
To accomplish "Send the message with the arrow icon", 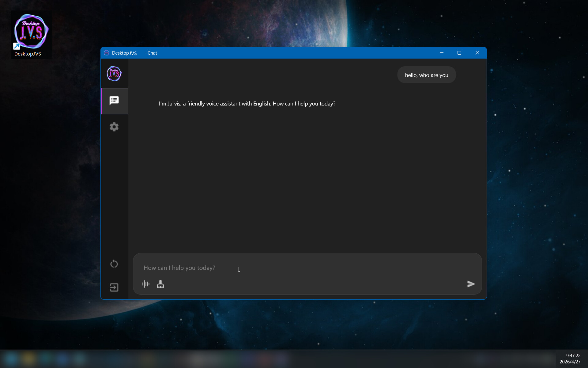I will click(471, 284).
